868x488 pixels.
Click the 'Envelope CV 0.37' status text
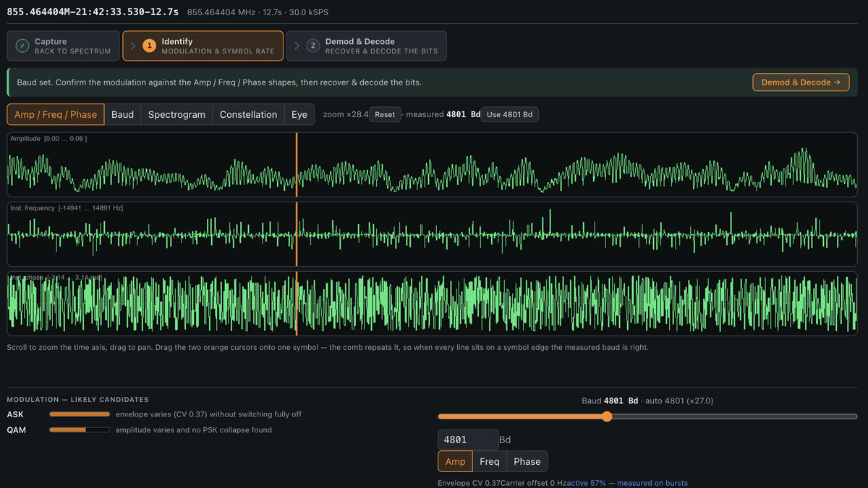pos(468,483)
